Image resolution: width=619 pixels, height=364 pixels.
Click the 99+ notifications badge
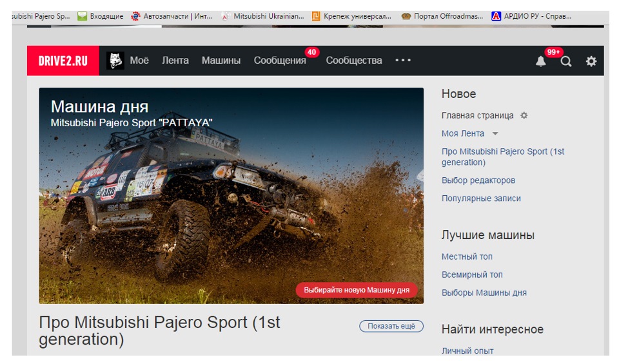(553, 52)
